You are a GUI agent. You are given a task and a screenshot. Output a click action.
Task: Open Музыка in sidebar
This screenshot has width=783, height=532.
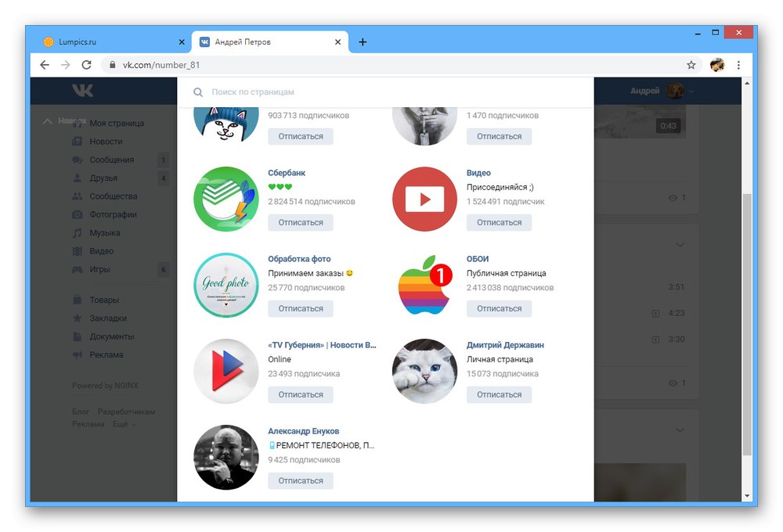click(105, 233)
